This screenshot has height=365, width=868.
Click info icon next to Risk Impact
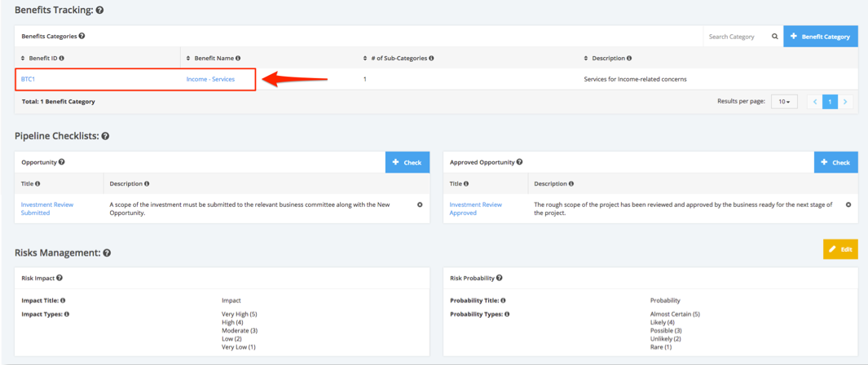pyautogui.click(x=59, y=278)
